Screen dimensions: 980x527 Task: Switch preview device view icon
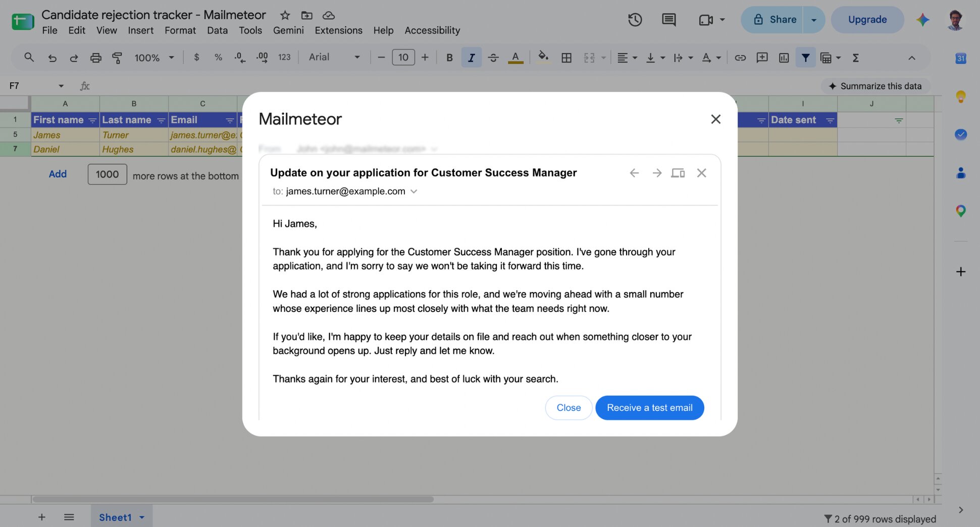point(678,173)
